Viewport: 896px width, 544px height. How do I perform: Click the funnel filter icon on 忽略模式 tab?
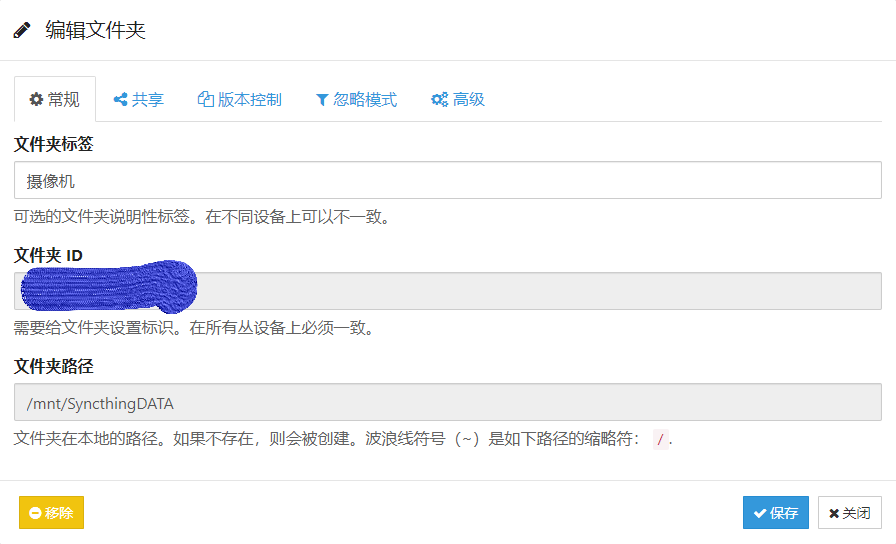point(322,100)
